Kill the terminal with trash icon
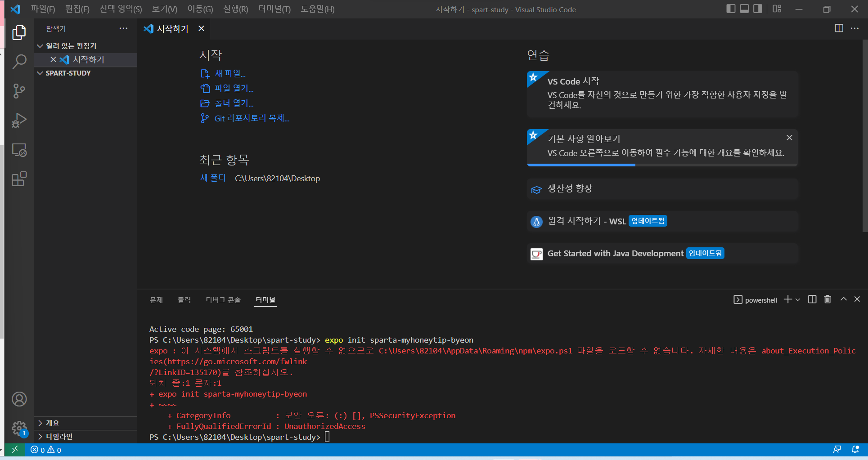This screenshot has width=868, height=460. (828, 299)
